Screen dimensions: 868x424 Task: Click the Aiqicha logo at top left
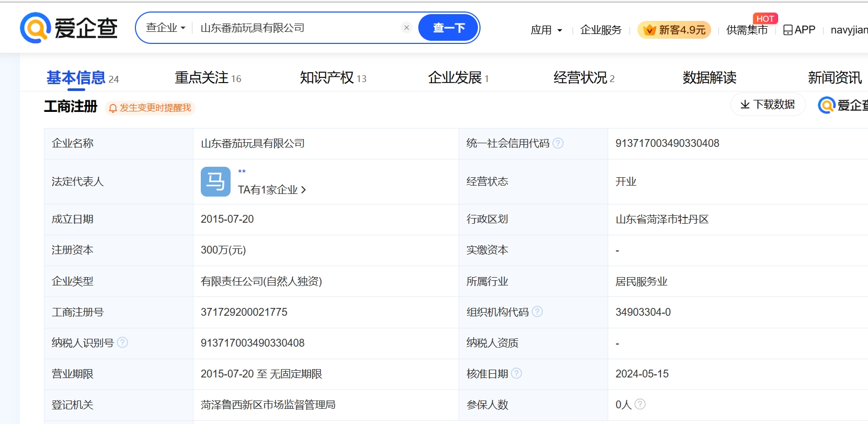click(x=68, y=28)
